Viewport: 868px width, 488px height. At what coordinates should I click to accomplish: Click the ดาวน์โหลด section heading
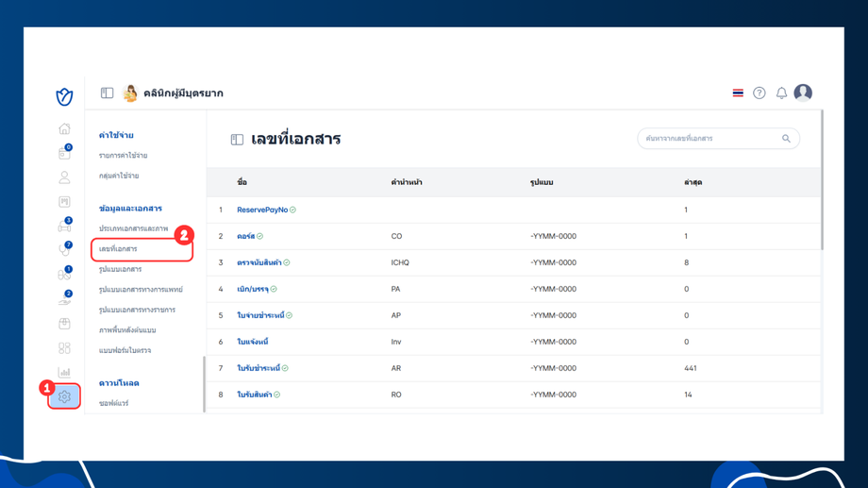pyautogui.click(x=119, y=383)
